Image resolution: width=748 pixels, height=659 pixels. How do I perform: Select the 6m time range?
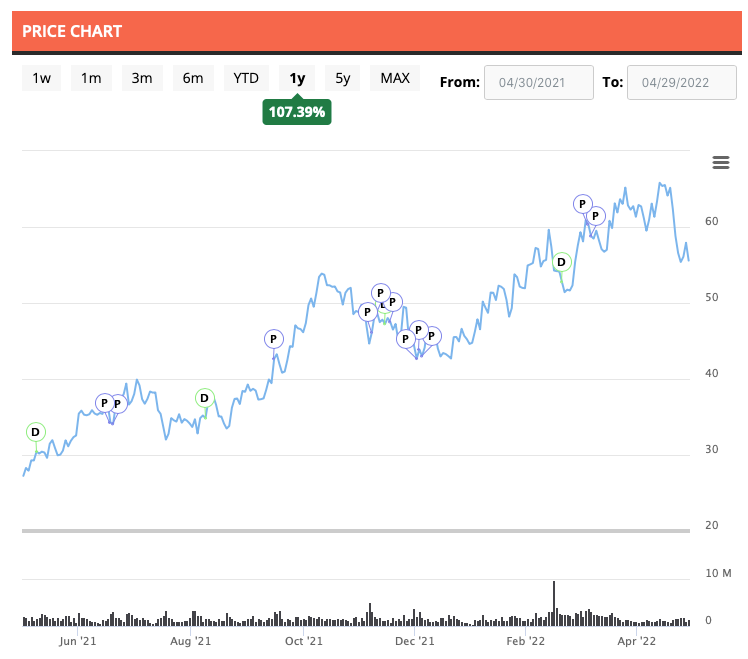(x=193, y=78)
